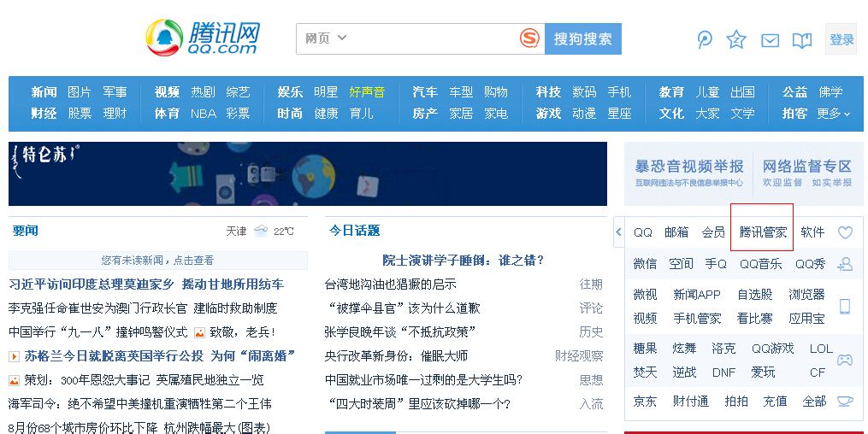Open the 全部 services link
The image size is (868, 434).
coord(814,402)
